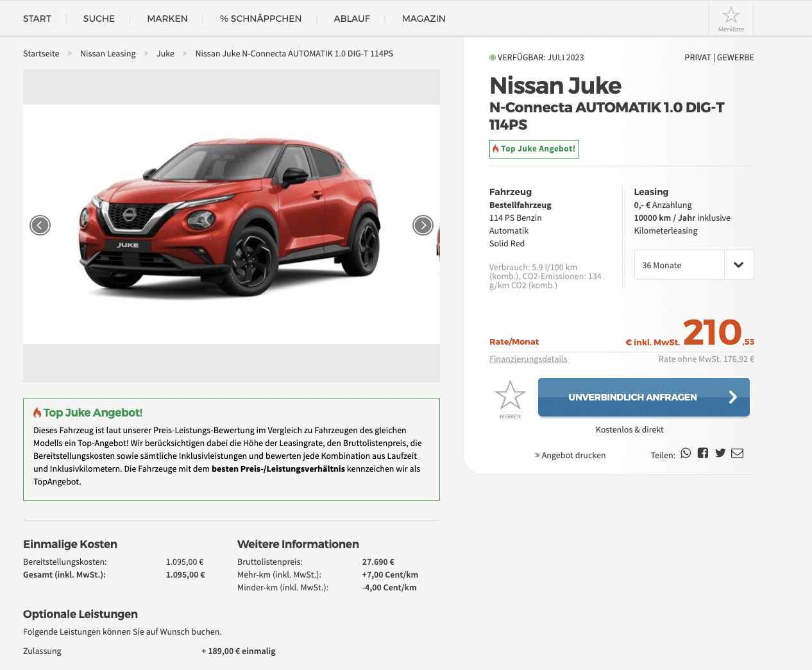Share the offer via WhatsApp icon
Screen dimensions: 812x670
[686, 453]
